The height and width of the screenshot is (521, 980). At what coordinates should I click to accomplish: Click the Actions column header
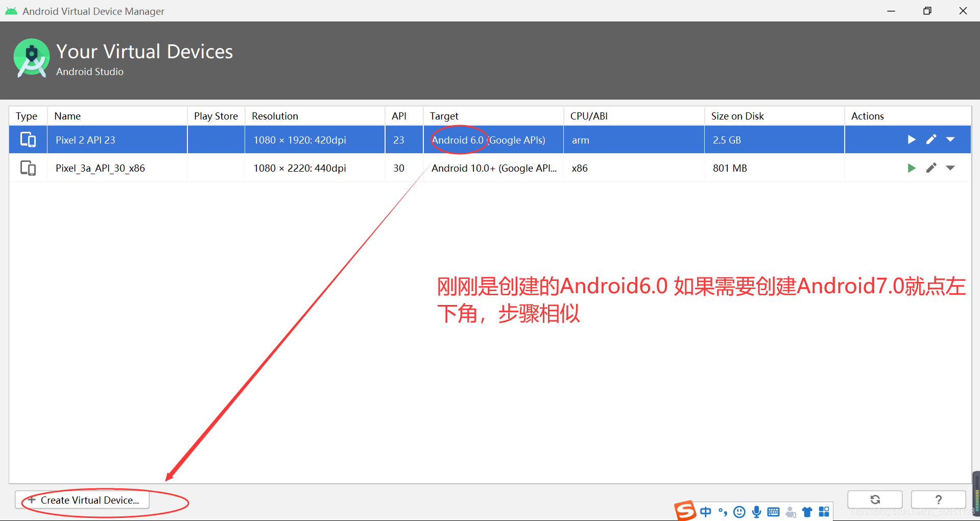coord(907,116)
